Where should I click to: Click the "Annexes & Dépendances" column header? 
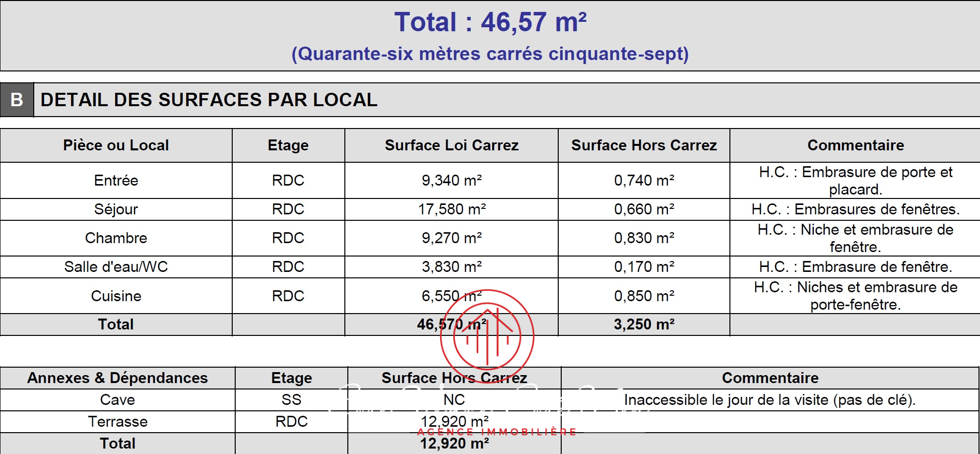117,378
